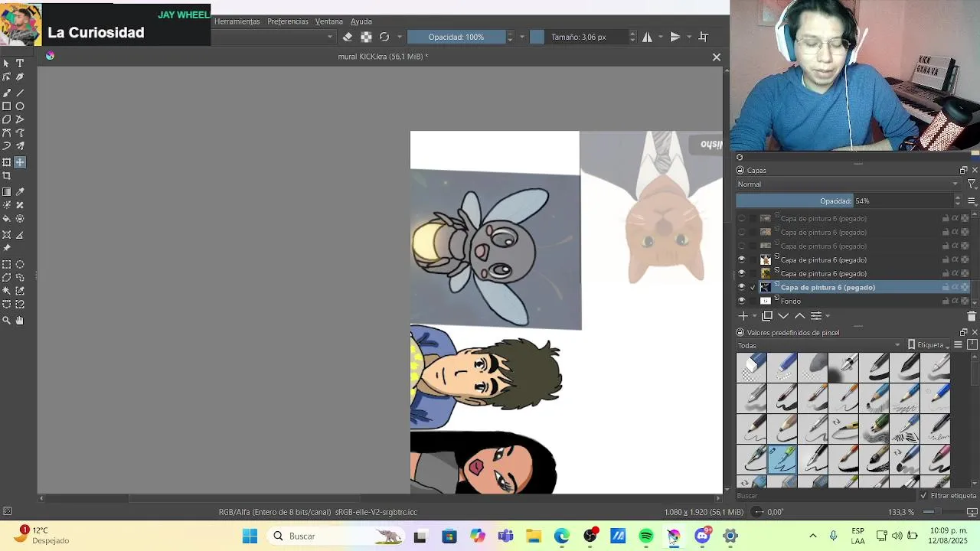The width and height of the screenshot is (980, 551).
Task: Hide the selected Capa de pintura 6 layer
Action: pyautogui.click(x=741, y=287)
